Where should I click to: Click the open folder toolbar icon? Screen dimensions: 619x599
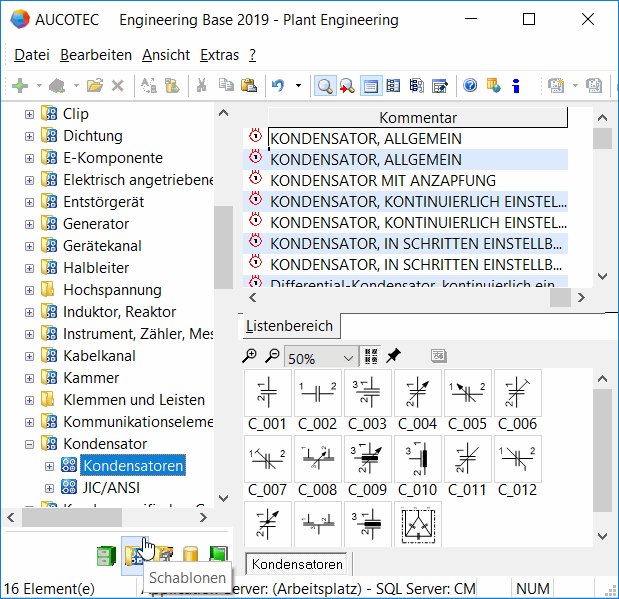click(x=95, y=86)
